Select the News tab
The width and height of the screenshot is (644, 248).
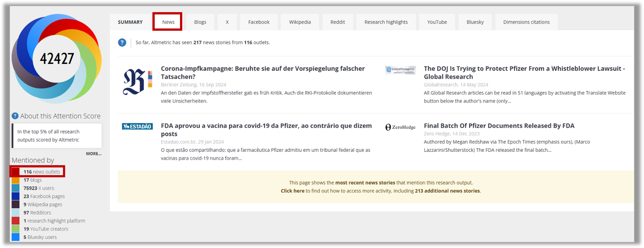tap(168, 22)
